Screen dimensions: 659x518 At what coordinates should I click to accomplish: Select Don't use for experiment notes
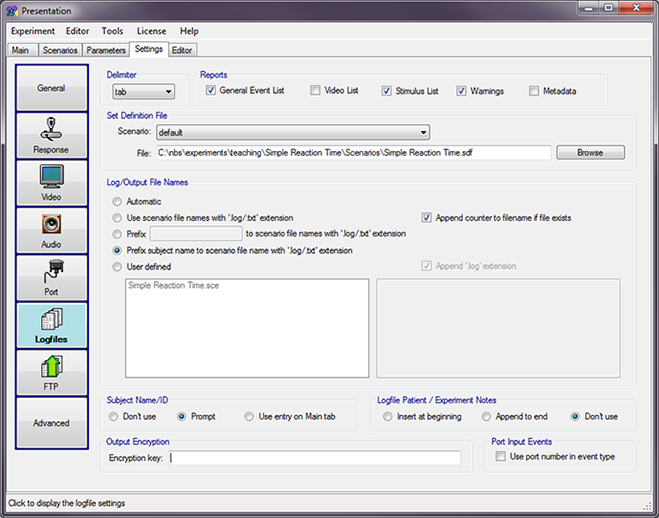pos(575,416)
